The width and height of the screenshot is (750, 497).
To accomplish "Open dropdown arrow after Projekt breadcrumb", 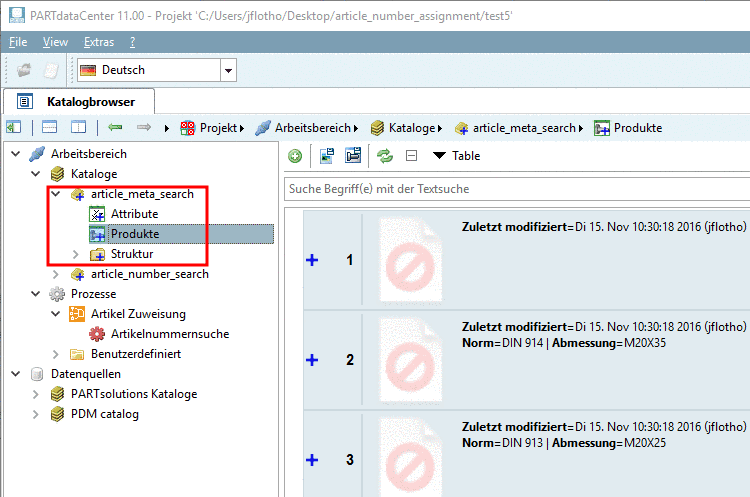I will point(242,128).
